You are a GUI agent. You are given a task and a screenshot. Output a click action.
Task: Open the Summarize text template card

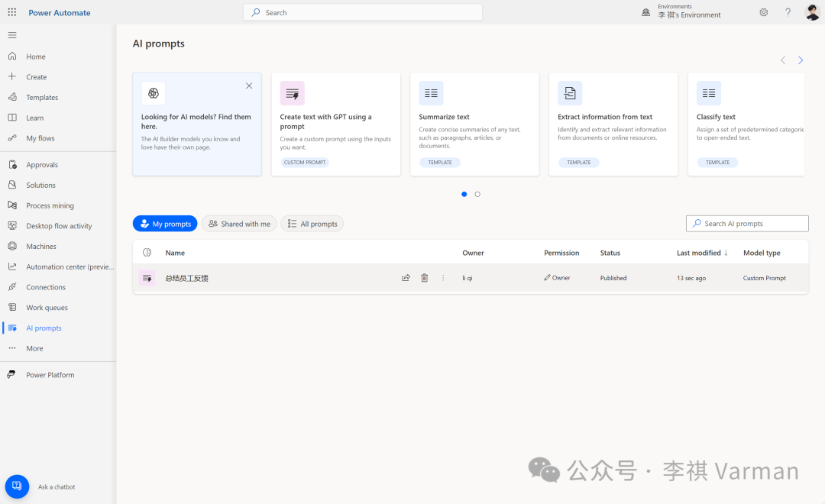coord(474,124)
